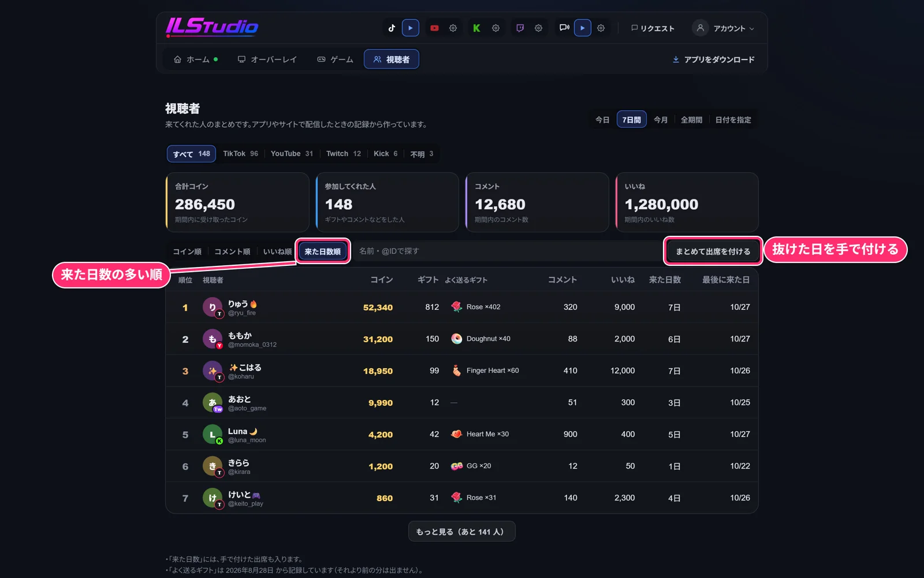Click the ももか avatar thumbnail
Screen dimensions: 924x578
[213, 339]
